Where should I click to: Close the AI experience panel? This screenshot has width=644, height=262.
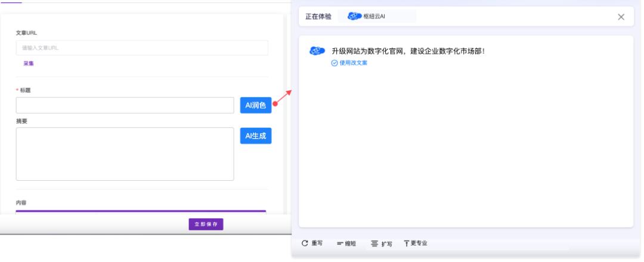(621, 17)
